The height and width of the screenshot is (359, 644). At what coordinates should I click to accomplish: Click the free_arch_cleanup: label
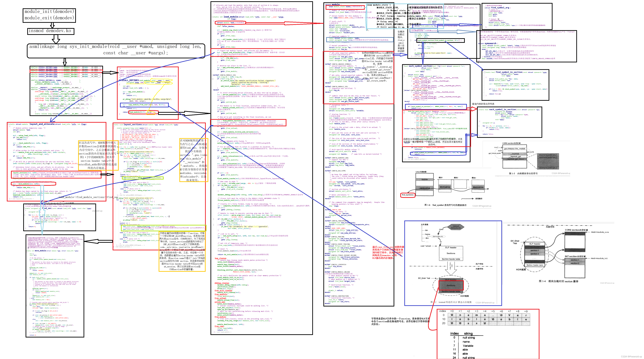[x=224, y=291]
